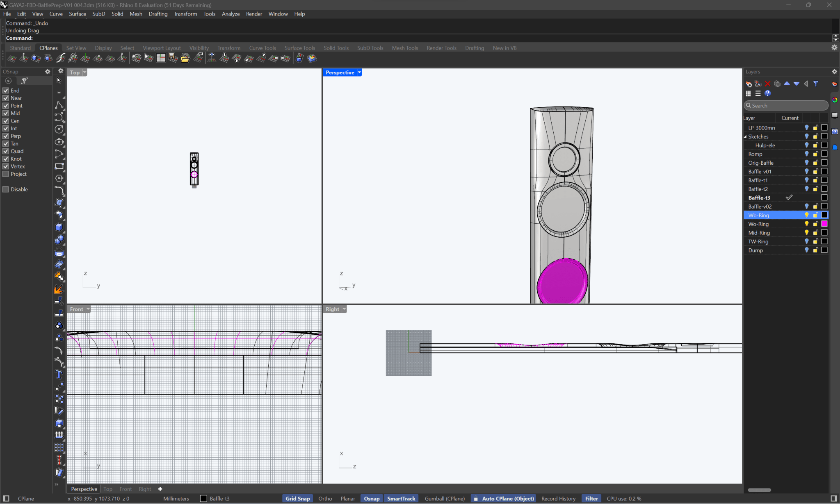Open the Analyze menu
Viewport: 840px width, 504px height.
(x=231, y=14)
